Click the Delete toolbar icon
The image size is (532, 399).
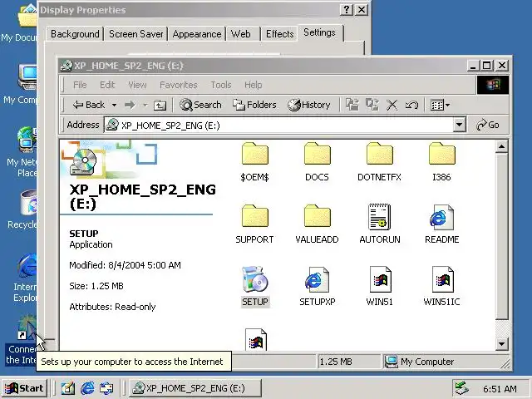pos(392,106)
